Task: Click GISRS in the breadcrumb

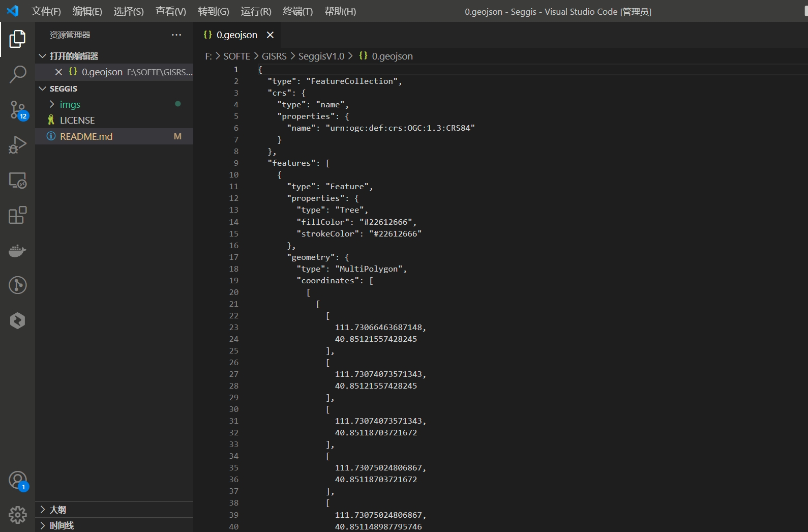Action: tap(274, 56)
